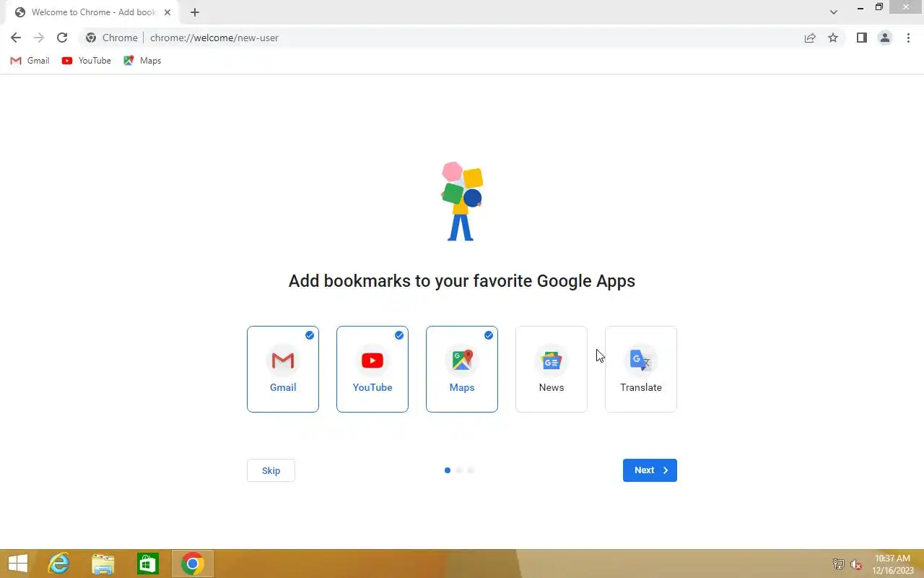
Task: Click the network tray icon
Action: click(x=839, y=564)
